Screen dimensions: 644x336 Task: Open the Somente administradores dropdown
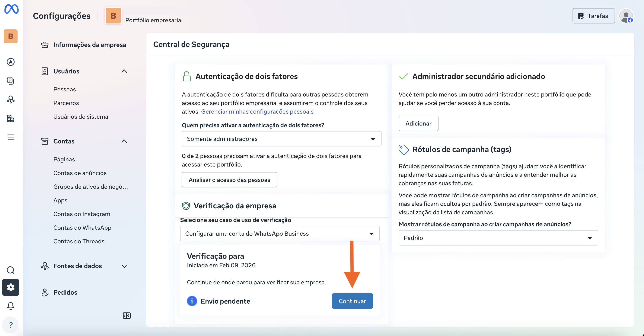281,139
